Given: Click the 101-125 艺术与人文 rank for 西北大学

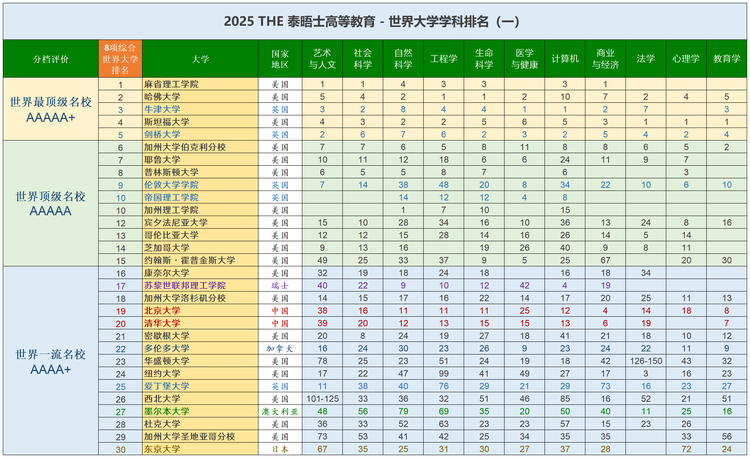Looking at the screenshot, I should 322,399.
